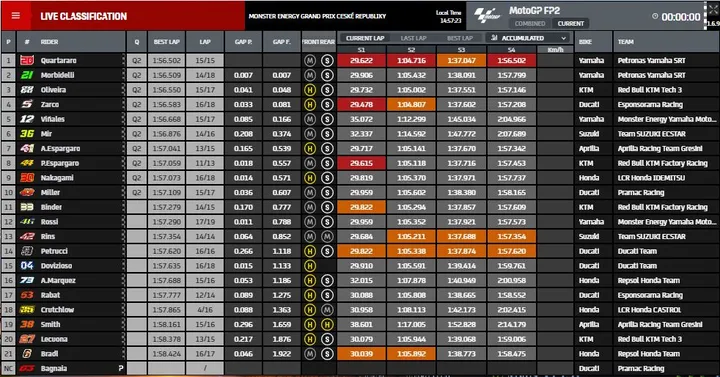Screen dimensions: 720x377
Task: Click Petronas Yamaha SRT in Morbidelli's row
Action: click(651, 75)
